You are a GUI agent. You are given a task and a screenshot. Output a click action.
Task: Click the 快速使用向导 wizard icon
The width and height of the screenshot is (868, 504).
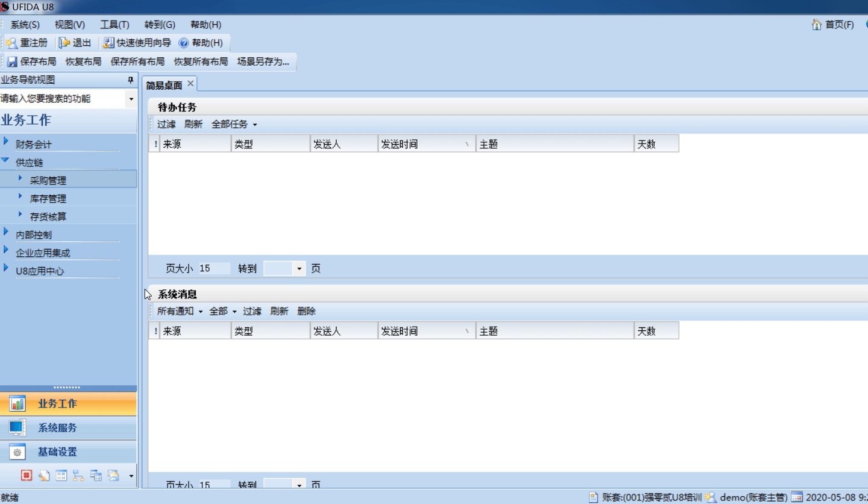pos(108,43)
